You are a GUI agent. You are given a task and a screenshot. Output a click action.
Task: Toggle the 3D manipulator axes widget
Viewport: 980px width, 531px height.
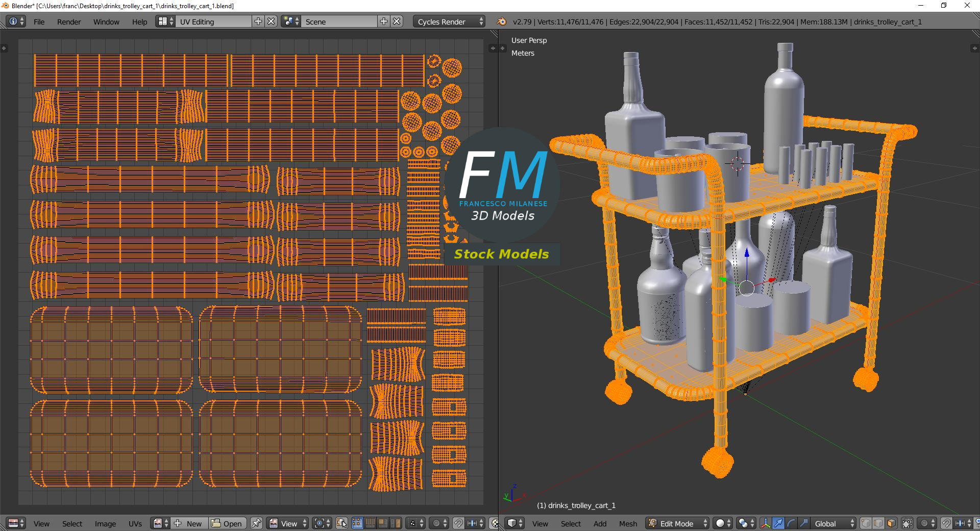[x=766, y=523]
